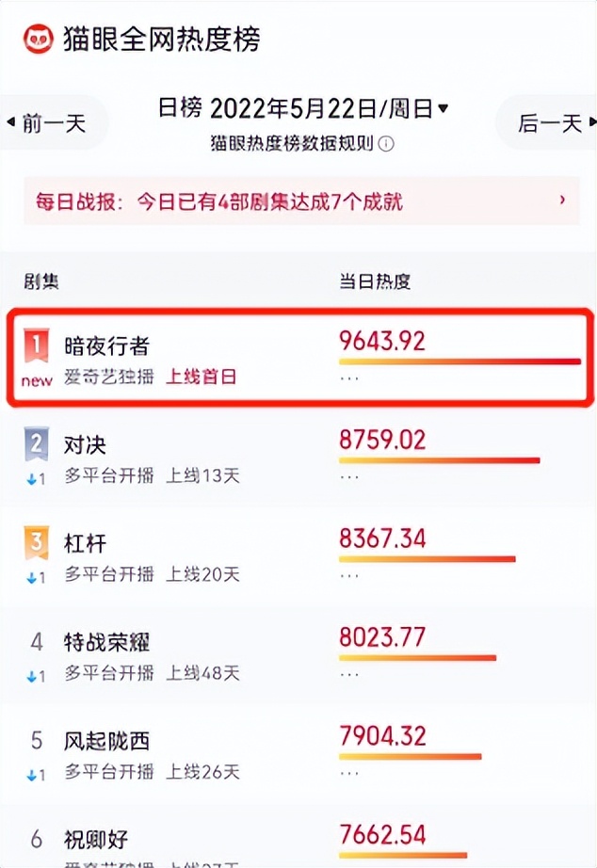Click the heat bar for 风起陇西
The width and height of the screenshot is (597, 868).
pyautogui.click(x=411, y=757)
